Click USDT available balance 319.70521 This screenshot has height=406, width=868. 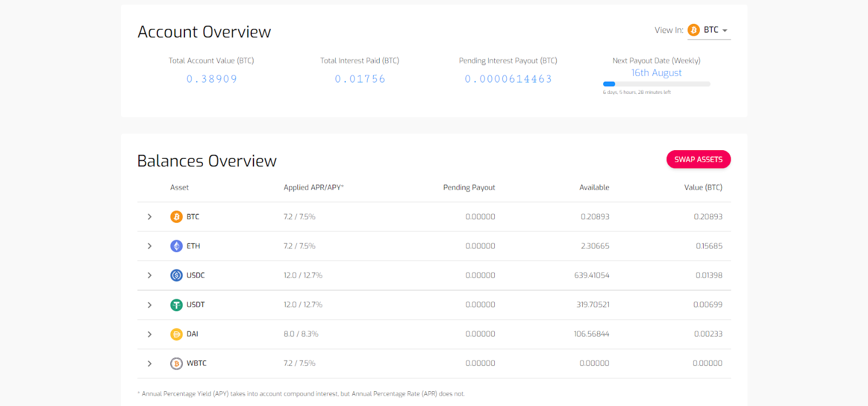pos(593,305)
